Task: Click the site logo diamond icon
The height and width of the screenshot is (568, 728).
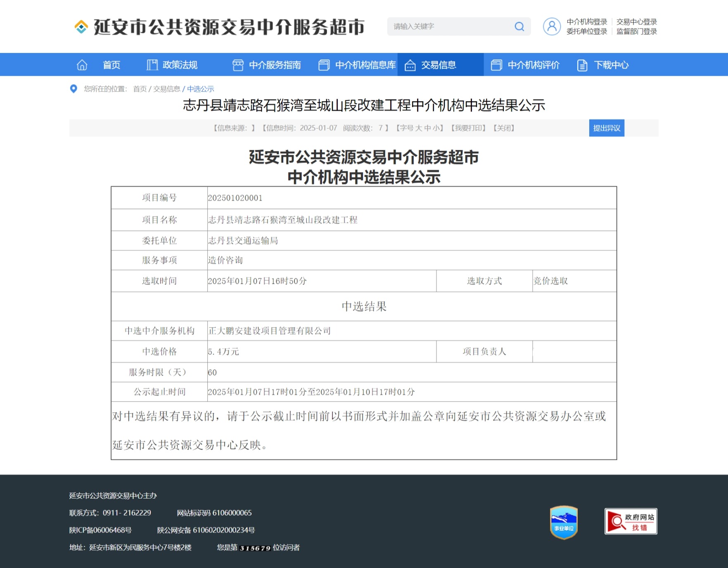Action: click(81, 27)
